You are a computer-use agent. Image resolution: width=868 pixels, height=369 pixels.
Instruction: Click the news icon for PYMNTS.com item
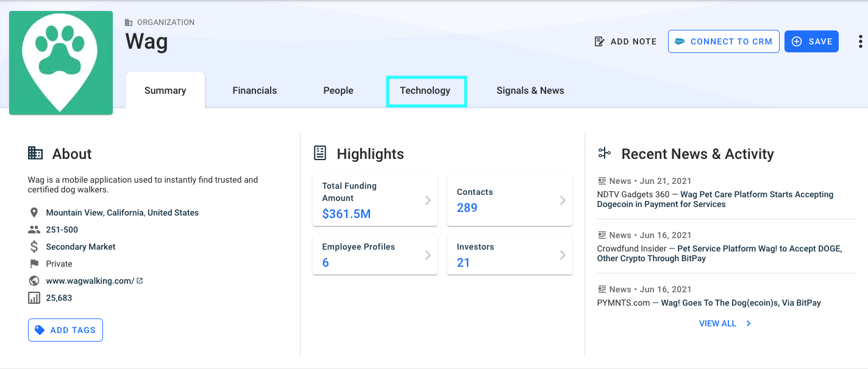602,289
